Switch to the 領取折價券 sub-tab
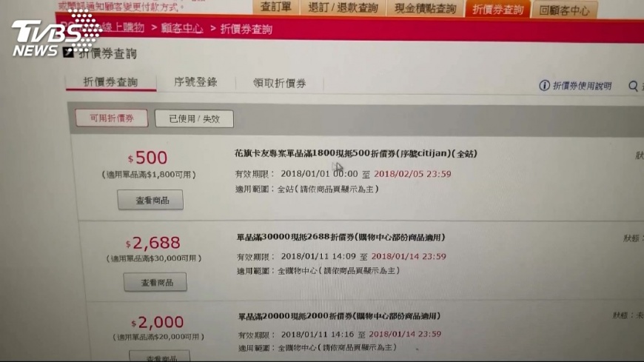The width and height of the screenshot is (644, 362). click(280, 84)
